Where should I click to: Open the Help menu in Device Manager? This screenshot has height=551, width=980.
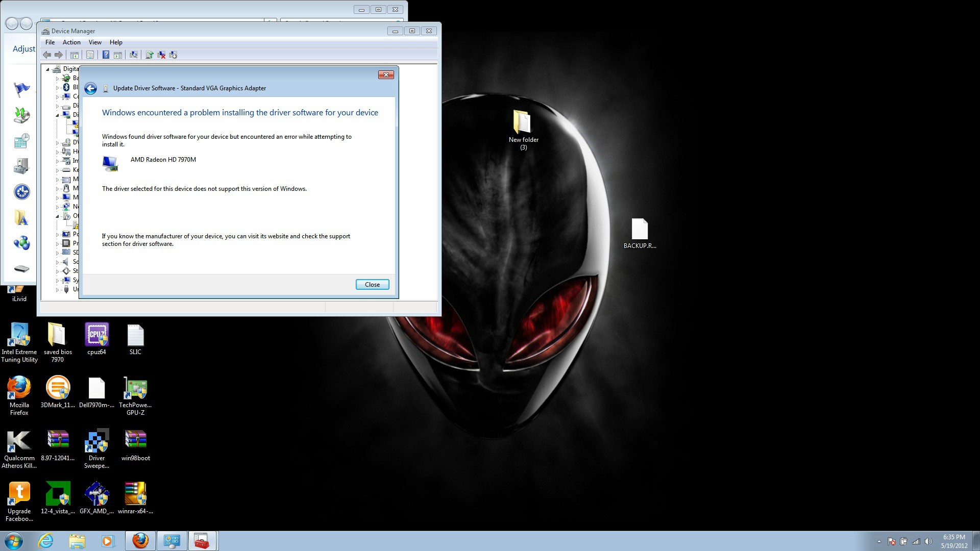116,42
